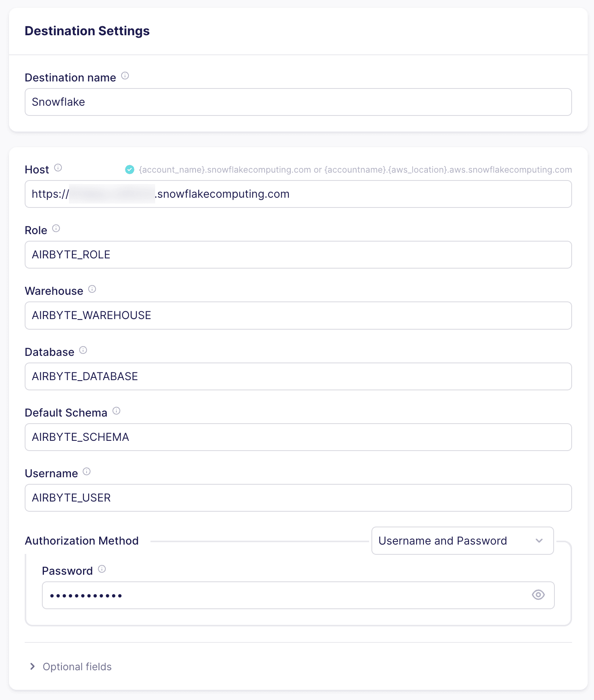594x700 pixels.
Task: Click the AIRBYTE_WAREHOUSE field
Action: coord(298,316)
